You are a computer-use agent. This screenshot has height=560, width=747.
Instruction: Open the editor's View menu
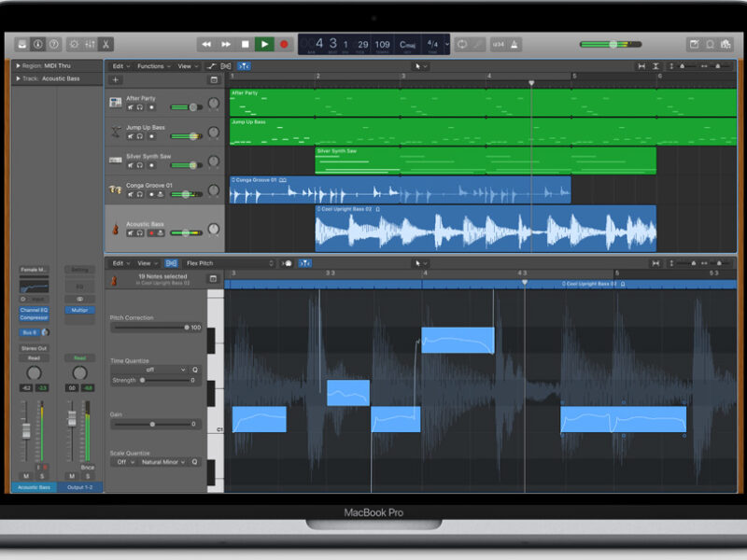[147, 263]
